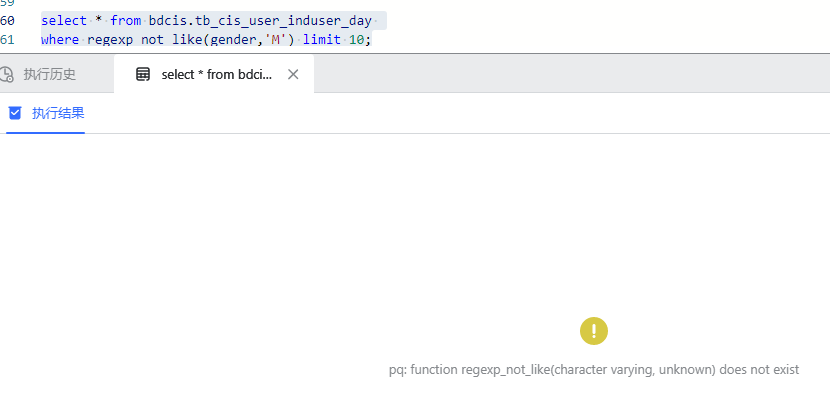
Task: Click the table name bdcis.tb_cis_user_induser_day
Action: [260, 21]
